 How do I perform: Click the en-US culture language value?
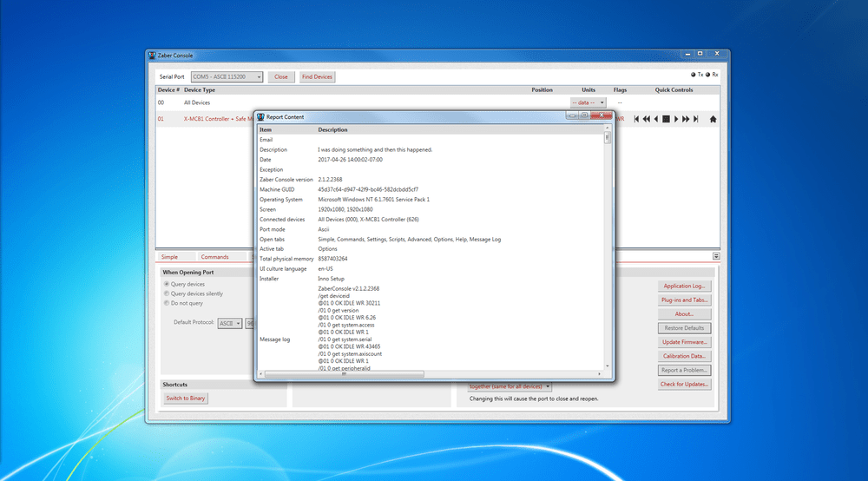coord(325,268)
